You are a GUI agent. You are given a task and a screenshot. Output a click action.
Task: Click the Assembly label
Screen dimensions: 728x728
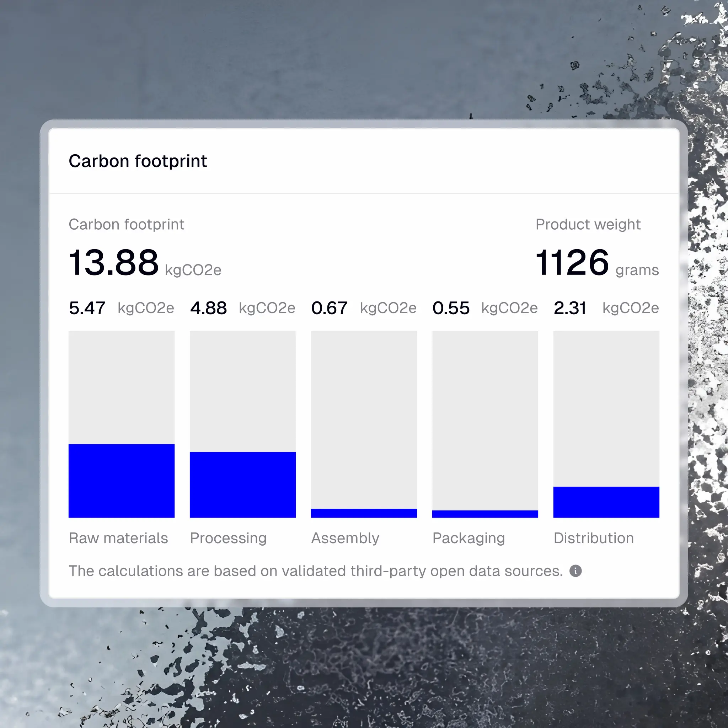point(346,538)
